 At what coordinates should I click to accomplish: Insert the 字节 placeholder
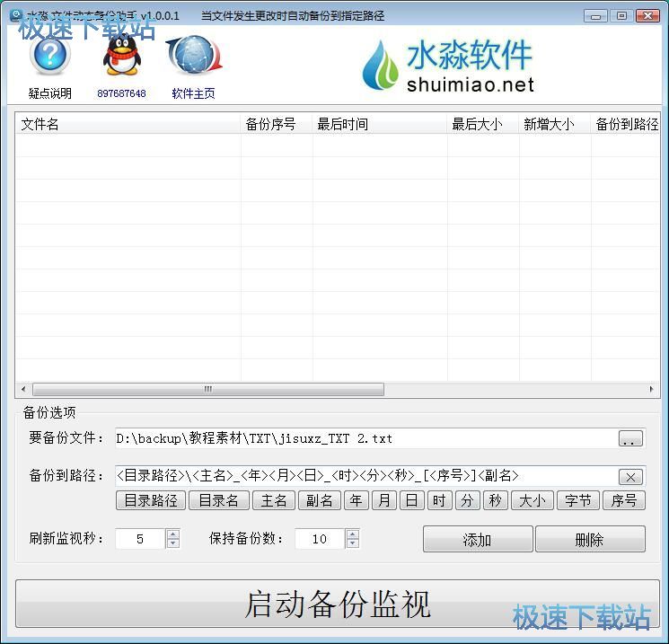pos(578,500)
